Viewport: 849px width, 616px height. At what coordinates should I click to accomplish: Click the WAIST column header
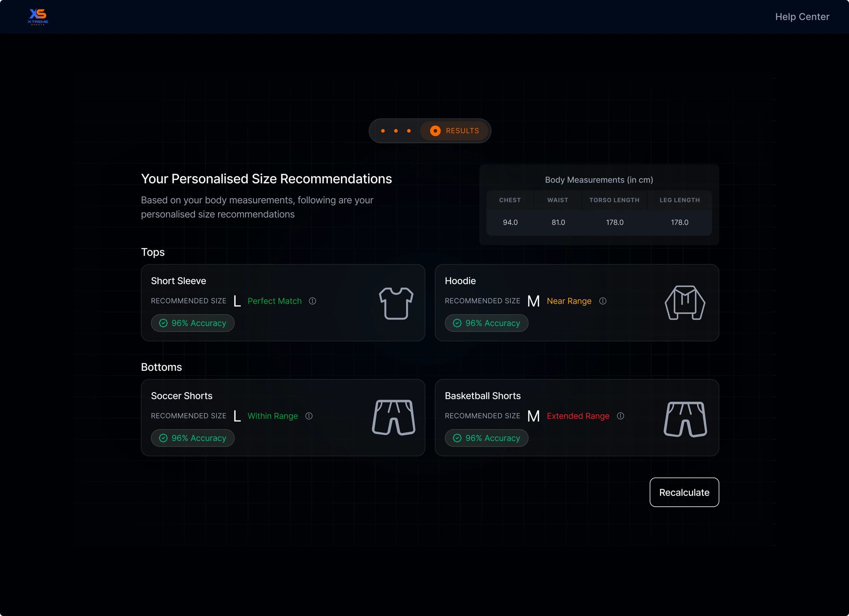click(558, 200)
